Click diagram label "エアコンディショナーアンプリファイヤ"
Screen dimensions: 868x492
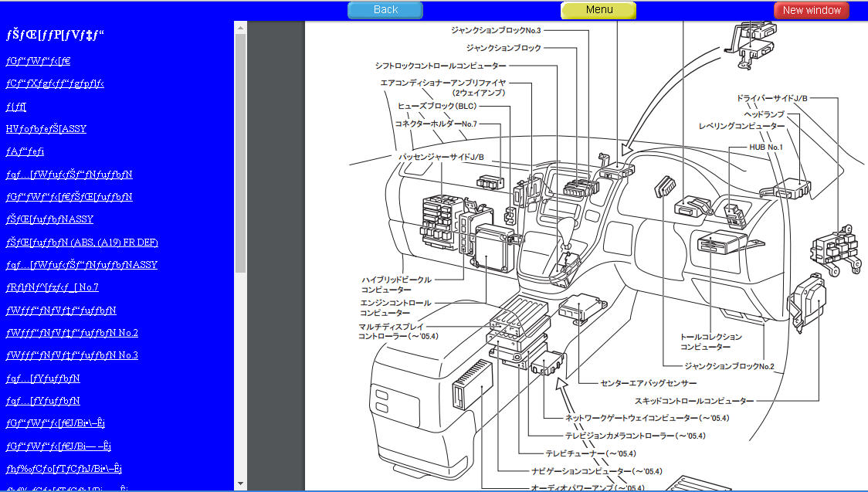coord(442,83)
